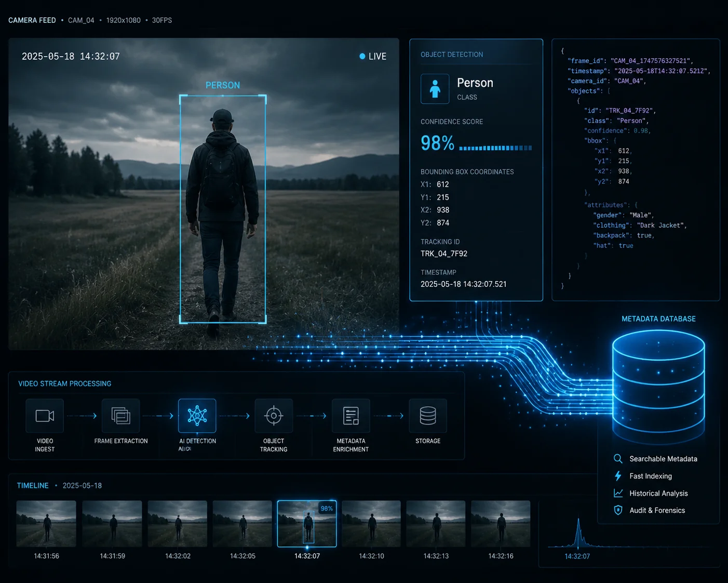
Task: Click the Video Stream Processing heading
Action: pos(65,383)
